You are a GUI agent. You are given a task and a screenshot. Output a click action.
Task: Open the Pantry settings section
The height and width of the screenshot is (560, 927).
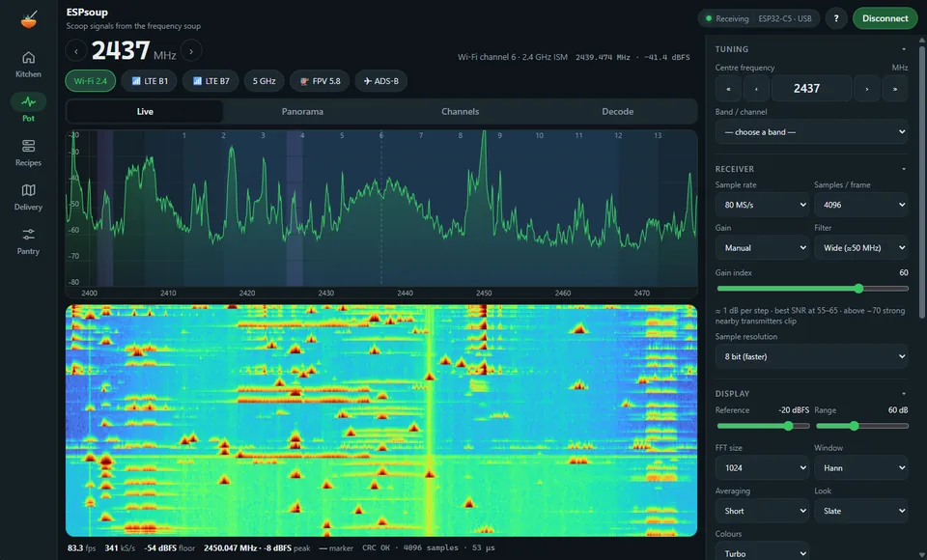(x=28, y=241)
